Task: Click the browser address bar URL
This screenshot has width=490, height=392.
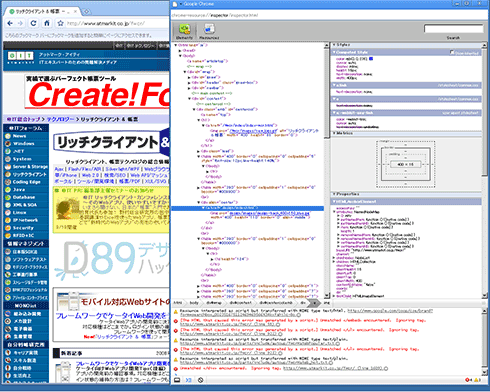Action: click(x=105, y=23)
